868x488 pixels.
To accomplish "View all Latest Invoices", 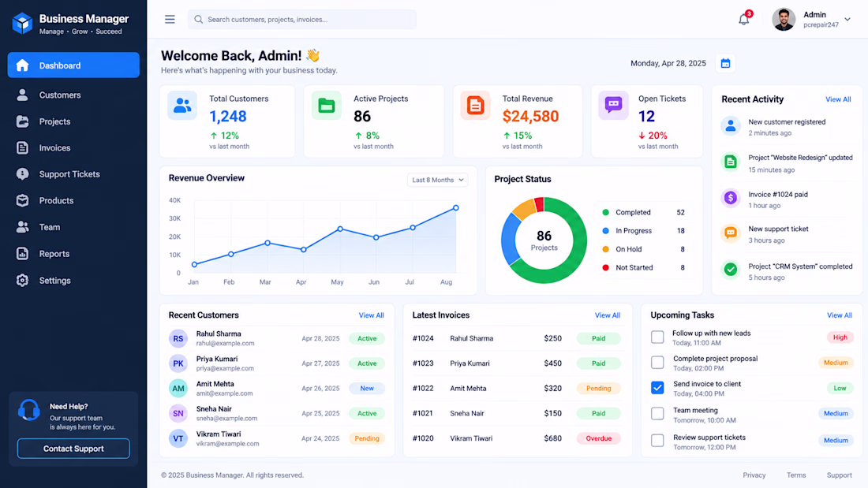I will point(608,315).
